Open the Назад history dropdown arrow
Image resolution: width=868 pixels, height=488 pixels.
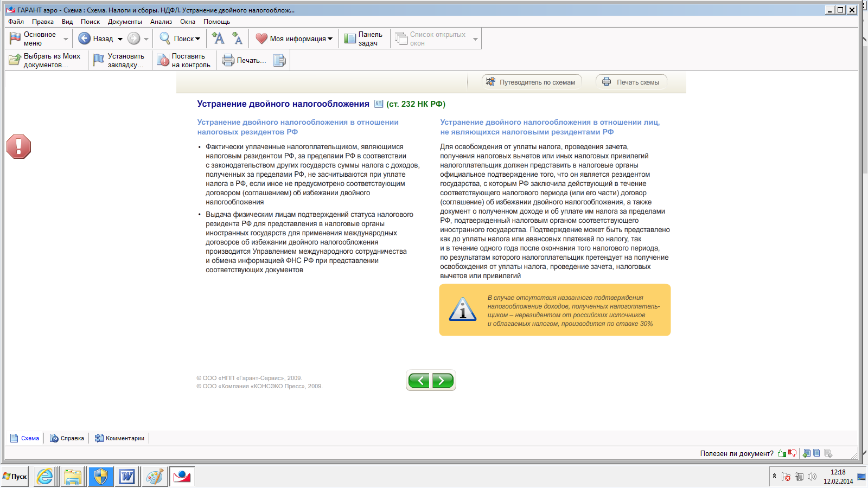click(x=120, y=39)
